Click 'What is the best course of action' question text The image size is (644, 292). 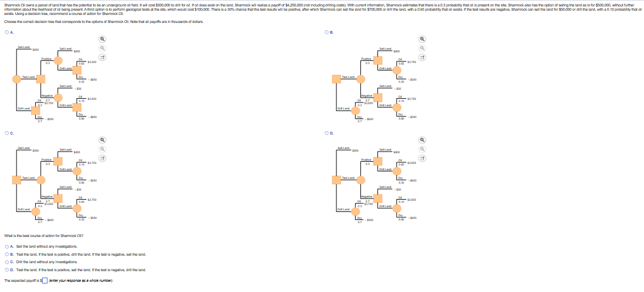pos(43,236)
